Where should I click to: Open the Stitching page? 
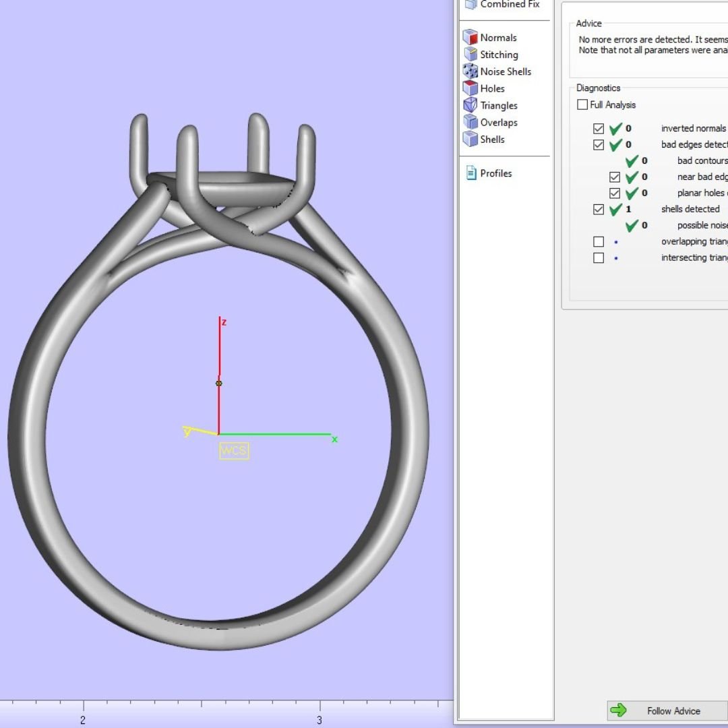click(499, 55)
